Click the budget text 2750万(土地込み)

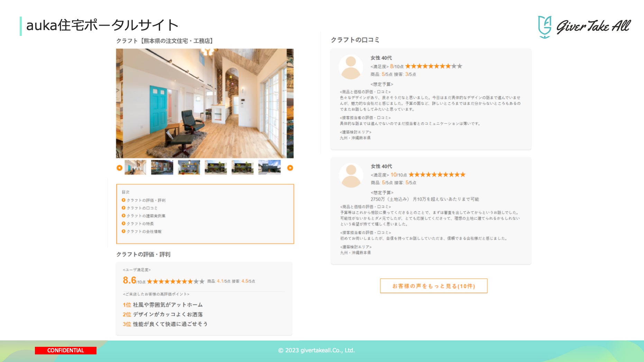click(390, 199)
